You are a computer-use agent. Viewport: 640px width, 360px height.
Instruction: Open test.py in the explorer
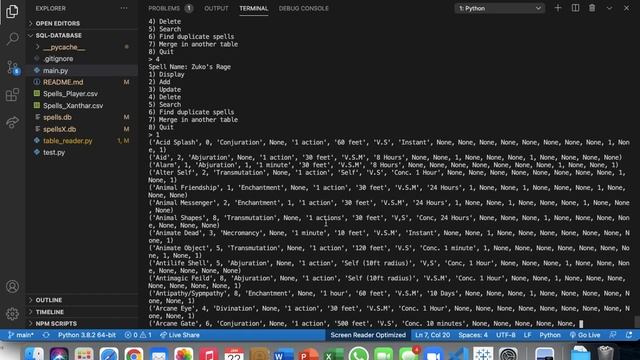point(54,152)
